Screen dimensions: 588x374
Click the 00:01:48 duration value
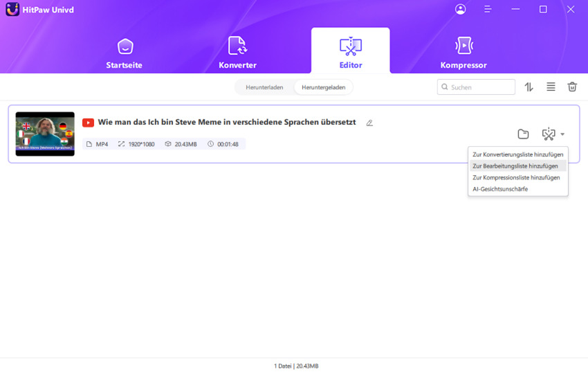[228, 144]
